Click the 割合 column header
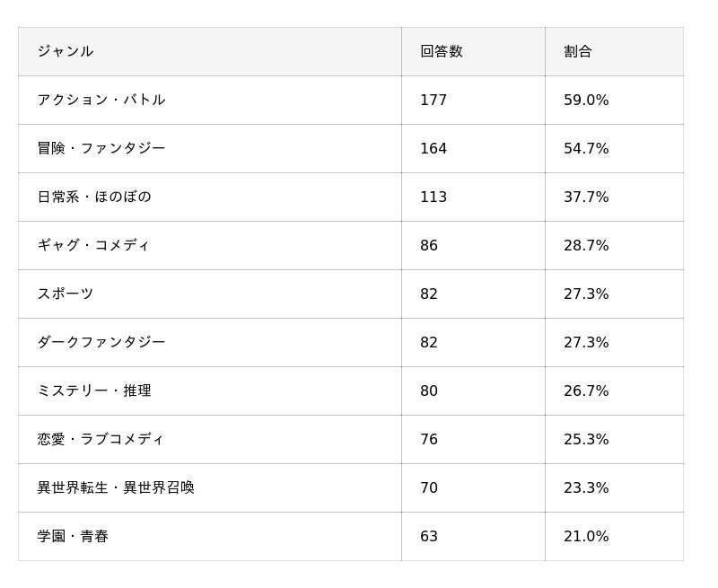Image resolution: width=718 pixels, height=588 pixels. tap(578, 51)
